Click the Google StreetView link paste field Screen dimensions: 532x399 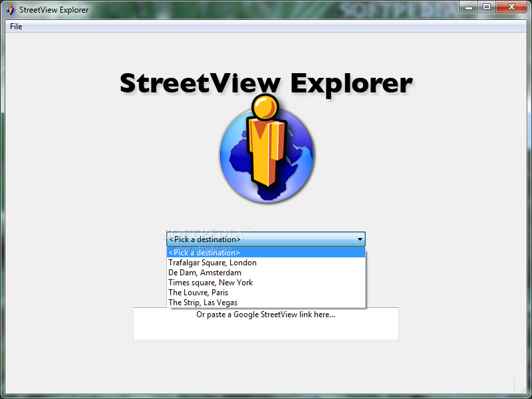click(x=266, y=324)
